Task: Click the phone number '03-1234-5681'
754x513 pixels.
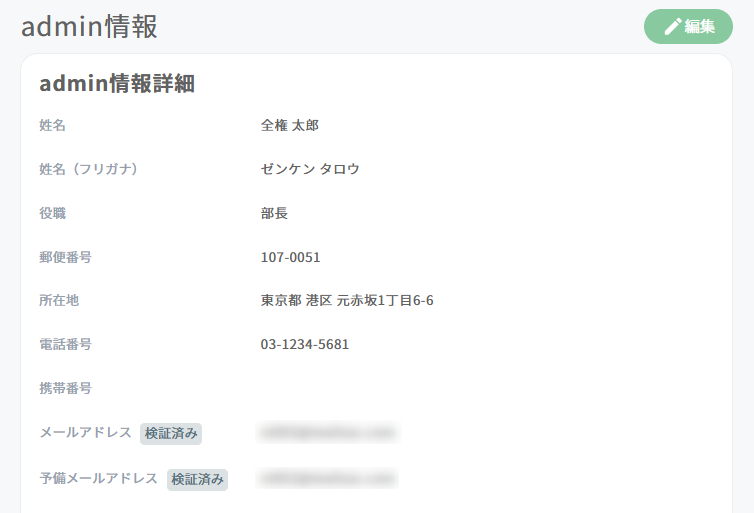Action: (x=305, y=344)
